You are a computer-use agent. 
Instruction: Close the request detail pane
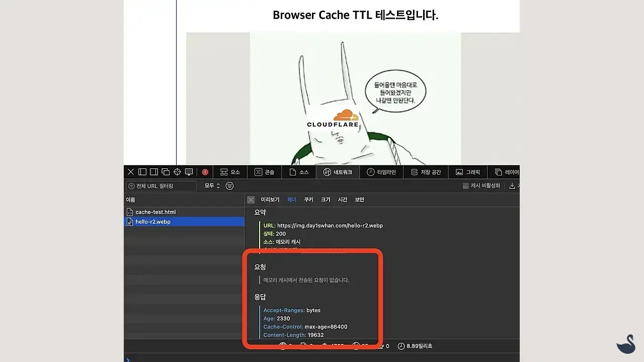[251, 200]
